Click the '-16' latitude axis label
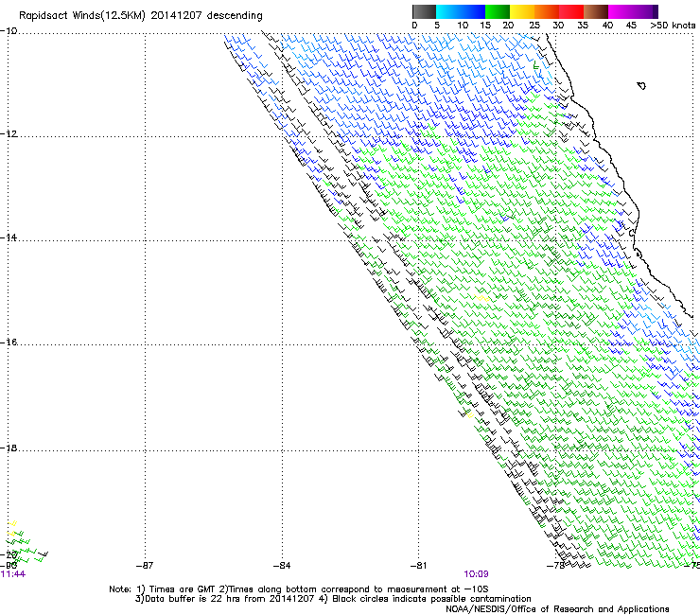Screen dimensions: 700x615 click(9, 343)
